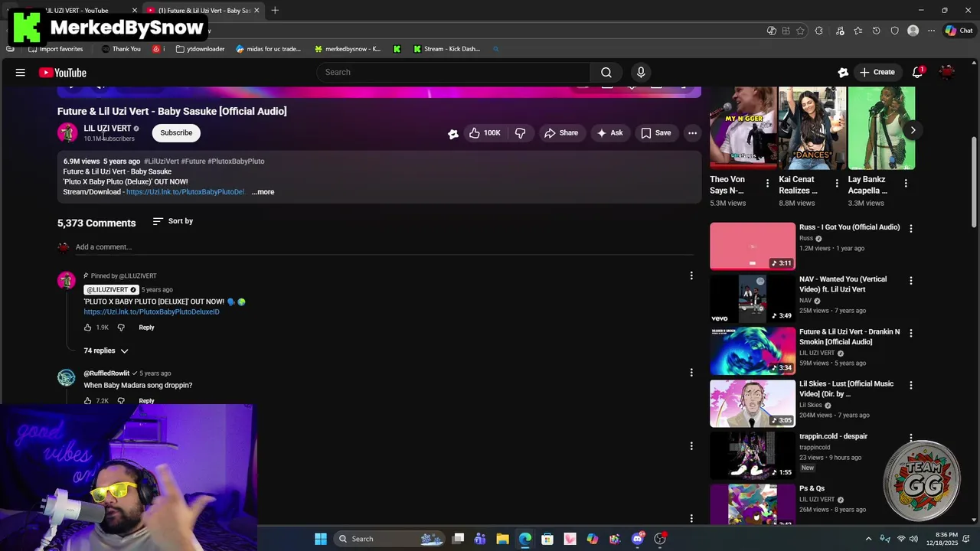Like the pinned LILUZIVERT comment
The width and height of the screenshot is (980, 551).
coord(87,328)
